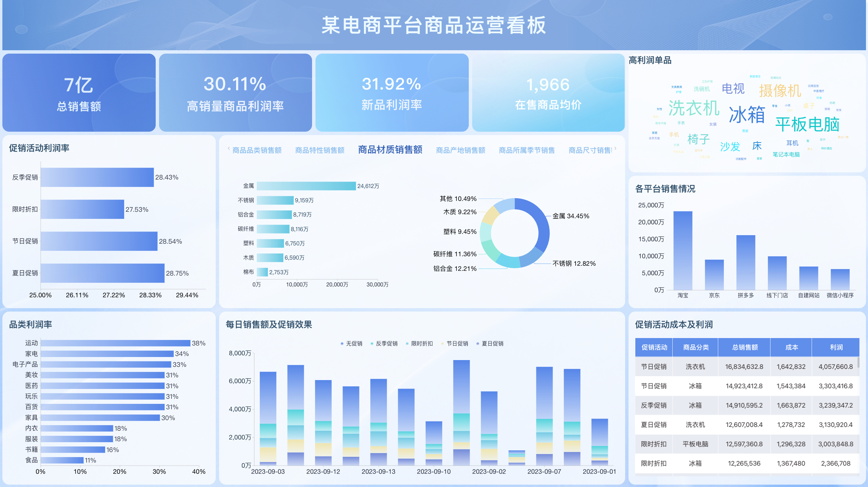Open the 商品产地销售额 tab

point(460,150)
